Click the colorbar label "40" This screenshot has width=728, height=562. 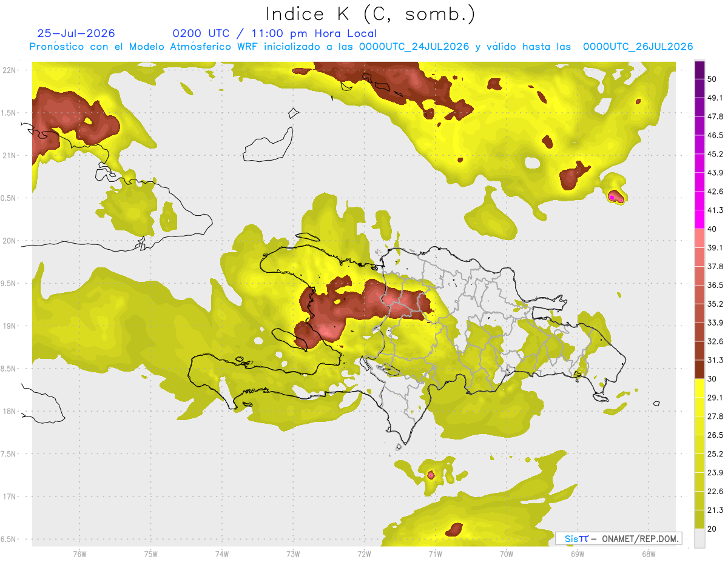(712, 229)
